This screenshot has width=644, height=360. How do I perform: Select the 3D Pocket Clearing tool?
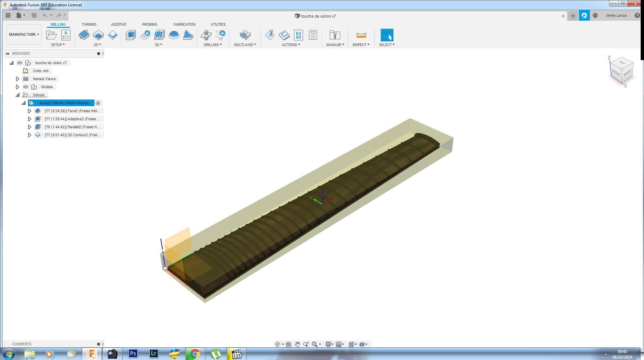click(x=145, y=35)
